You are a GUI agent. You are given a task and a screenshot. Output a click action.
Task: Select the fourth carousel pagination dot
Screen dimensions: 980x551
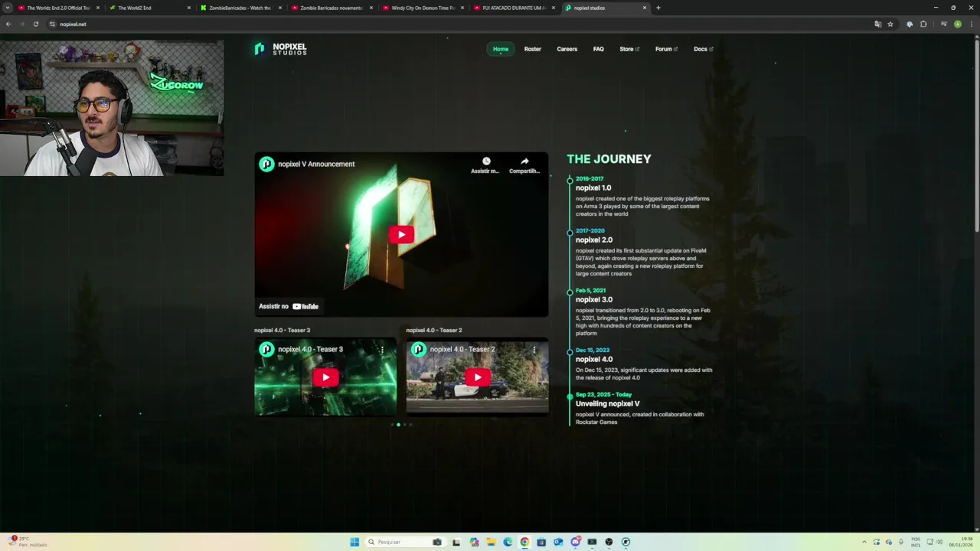pos(410,424)
